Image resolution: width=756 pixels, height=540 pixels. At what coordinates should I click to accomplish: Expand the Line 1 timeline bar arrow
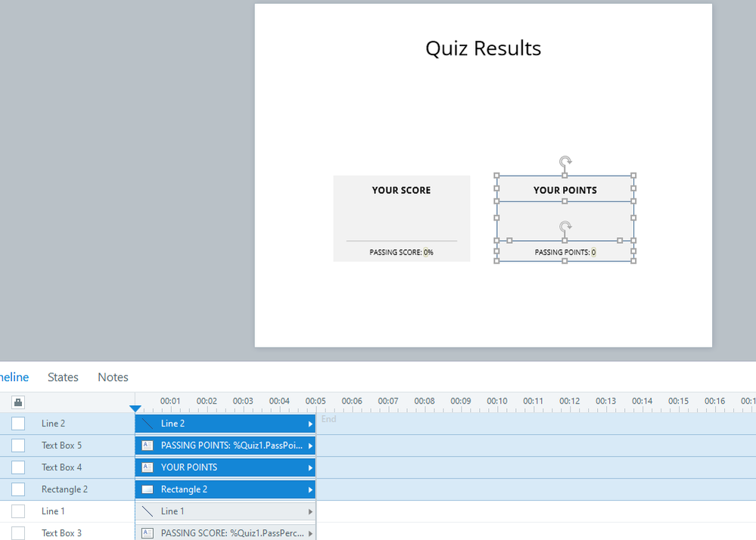coord(310,511)
